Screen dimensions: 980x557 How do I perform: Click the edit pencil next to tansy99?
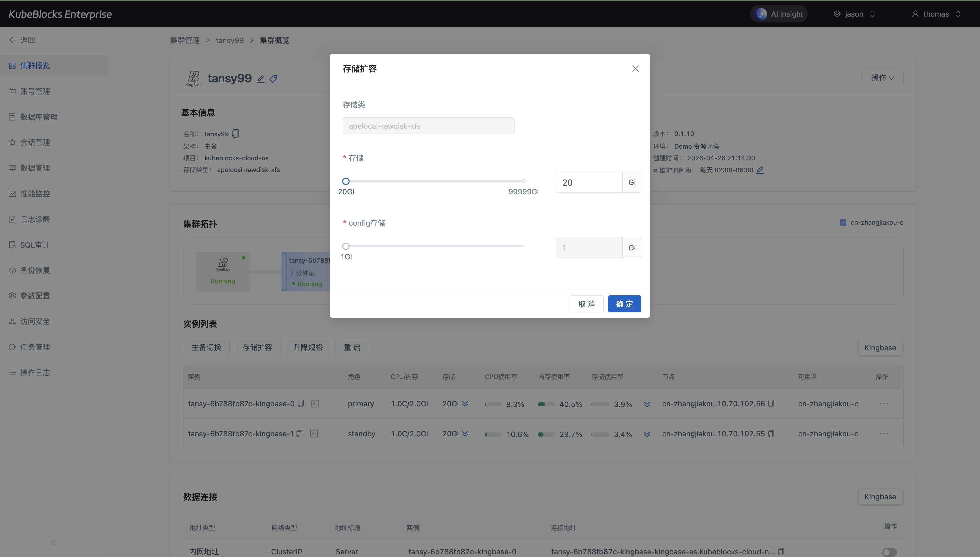tap(261, 79)
